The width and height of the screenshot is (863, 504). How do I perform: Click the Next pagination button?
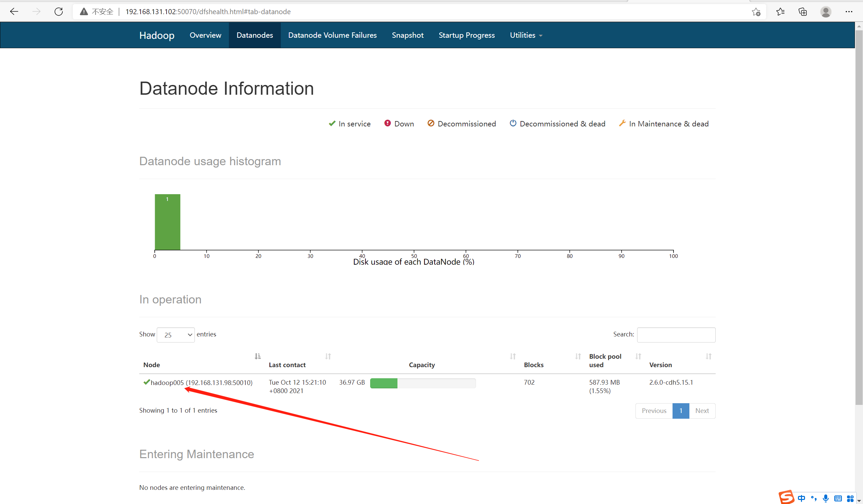(x=702, y=410)
